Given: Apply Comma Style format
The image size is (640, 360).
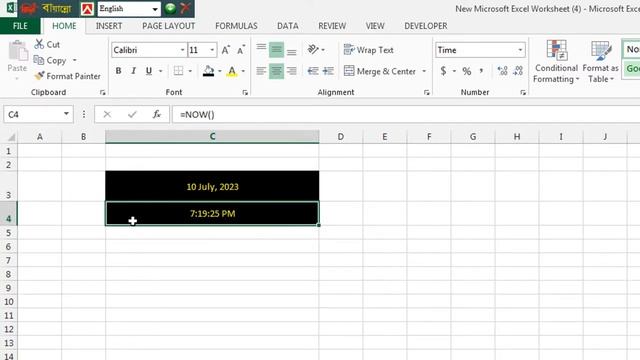Looking at the screenshot, I should [482, 71].
